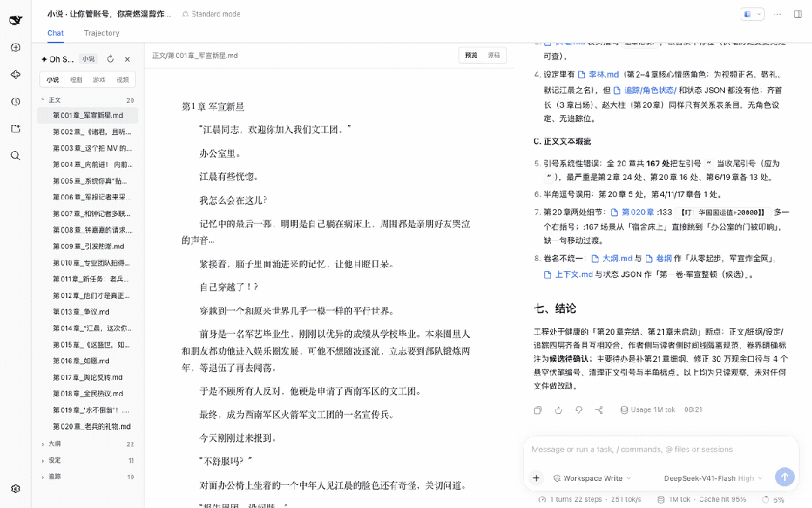This screenshot has height=508, width=812.
Task: Select the 游戏 category segment
Action: 99,80
